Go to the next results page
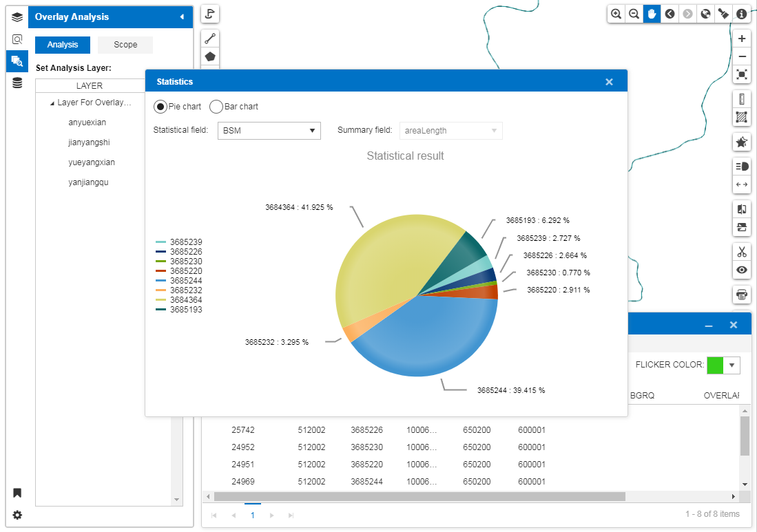The image size is (757, 532). coord(272,515)
